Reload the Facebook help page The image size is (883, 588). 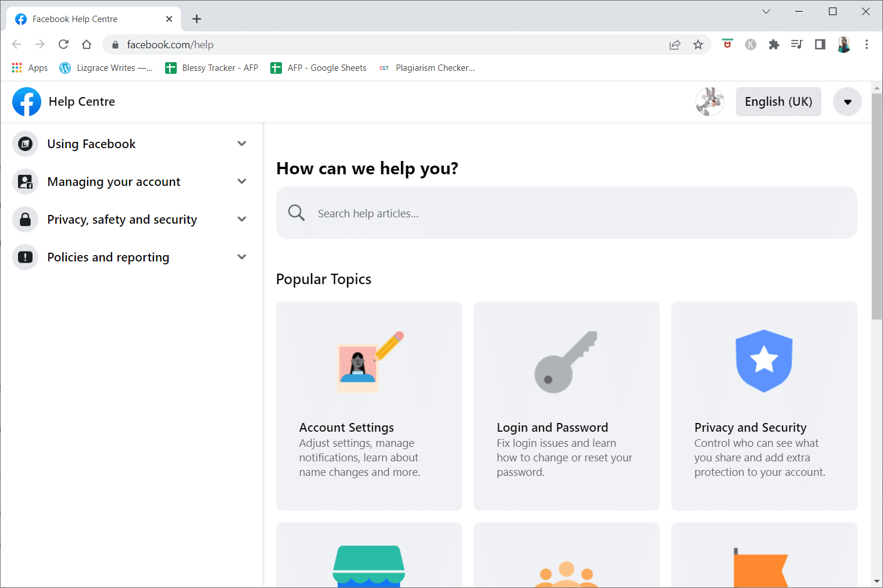pyautogui.click(x=63, y=44)
